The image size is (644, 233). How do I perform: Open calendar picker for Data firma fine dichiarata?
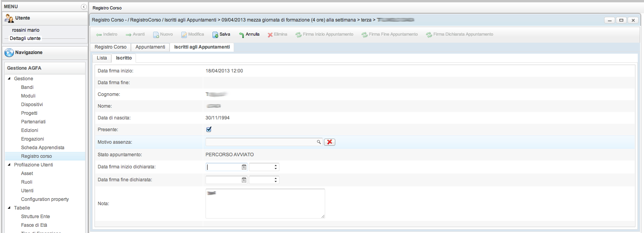(x=244, y=180)
